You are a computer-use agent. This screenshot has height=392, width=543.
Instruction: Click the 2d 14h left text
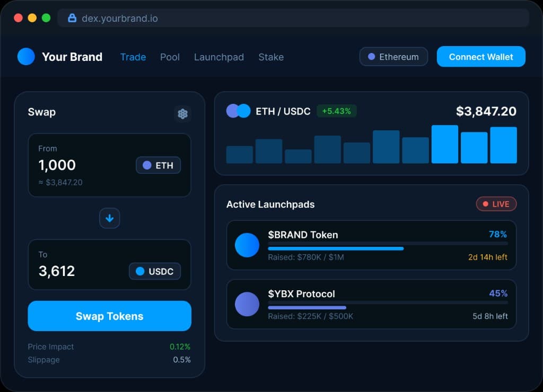click(488, 257)
